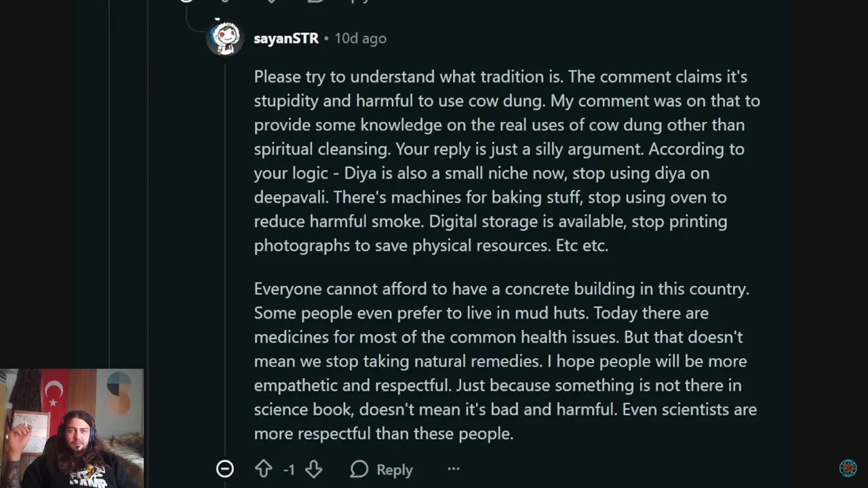
Task: Click the globe watermark logo
Action: 848,468
